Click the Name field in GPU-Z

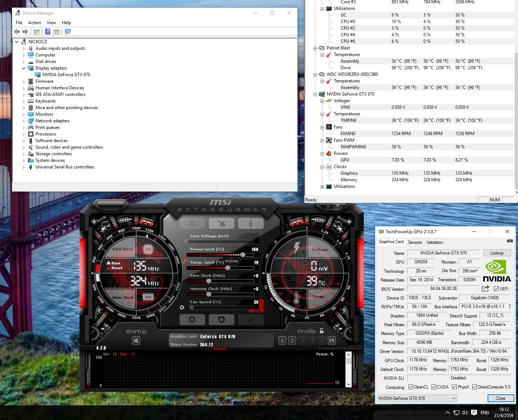pos(443,253)
